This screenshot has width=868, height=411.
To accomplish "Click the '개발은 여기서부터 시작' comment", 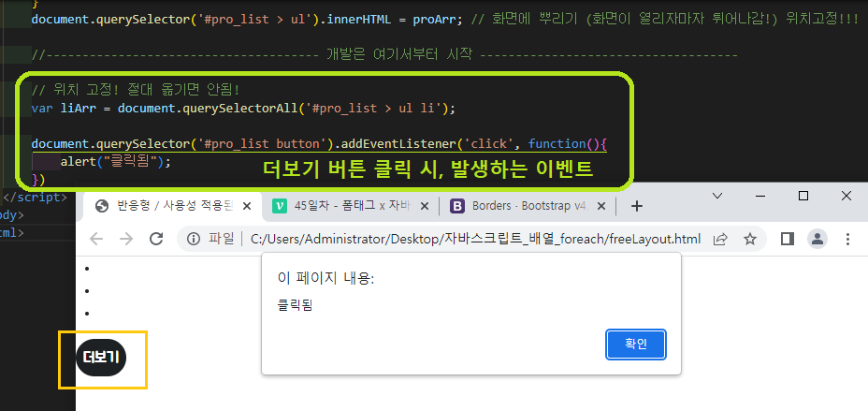I will click(x=399, y=55).
